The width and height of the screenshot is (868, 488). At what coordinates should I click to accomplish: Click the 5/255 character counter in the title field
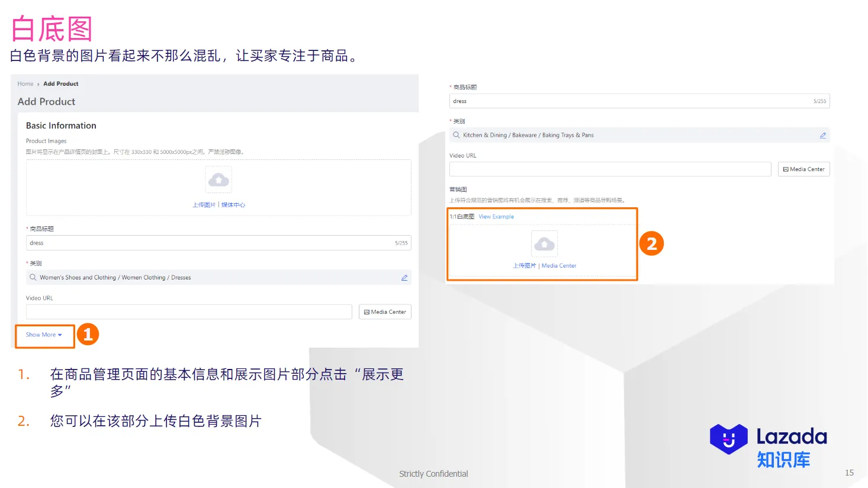tap(401, 243)
